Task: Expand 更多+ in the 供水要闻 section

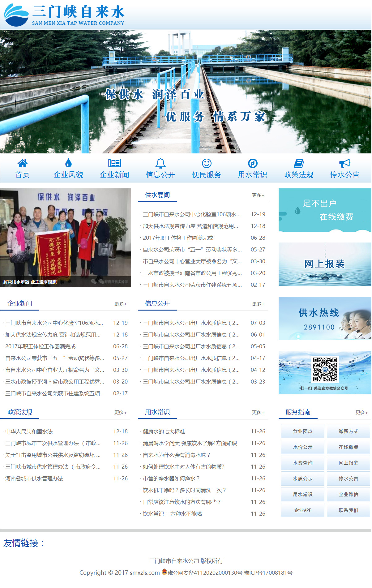Action: tap(258, 195)
